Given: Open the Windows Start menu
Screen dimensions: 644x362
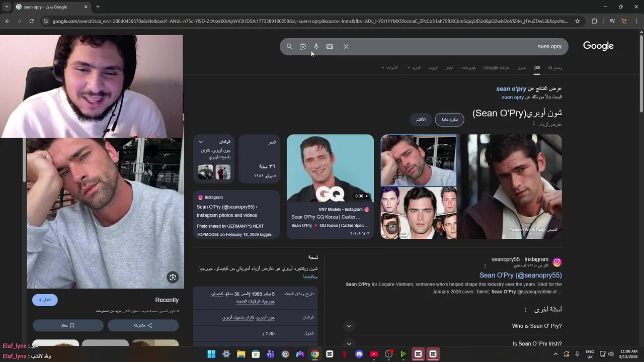Looking at the screenshot, I should (211, 354).
